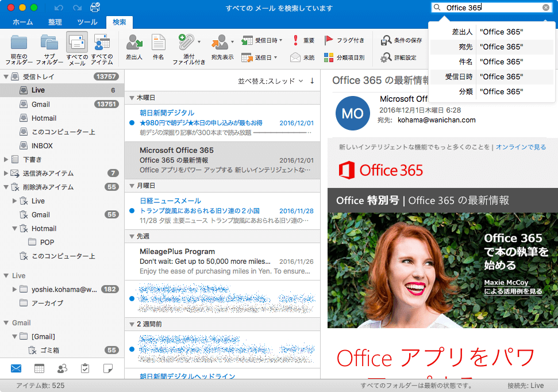Expand the 下書き folder
This screenshot has height=392, width=558.
[6, 160]
